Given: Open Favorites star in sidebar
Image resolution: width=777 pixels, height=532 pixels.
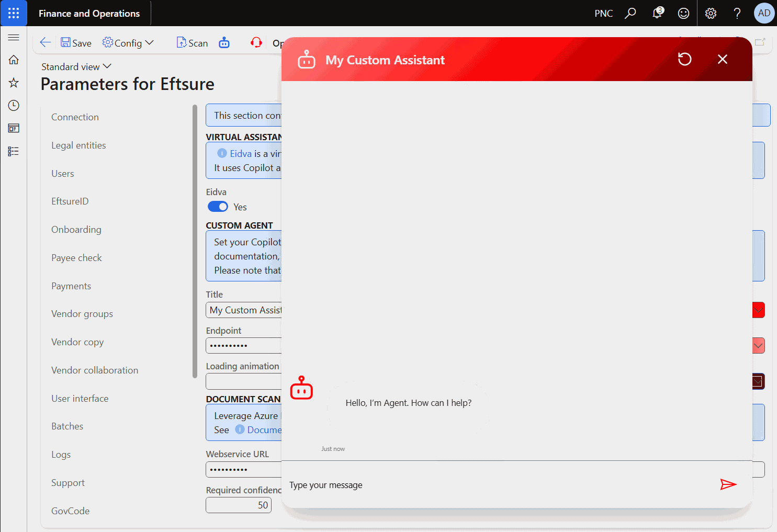Looking at the screenshot, I should [14, 83].
